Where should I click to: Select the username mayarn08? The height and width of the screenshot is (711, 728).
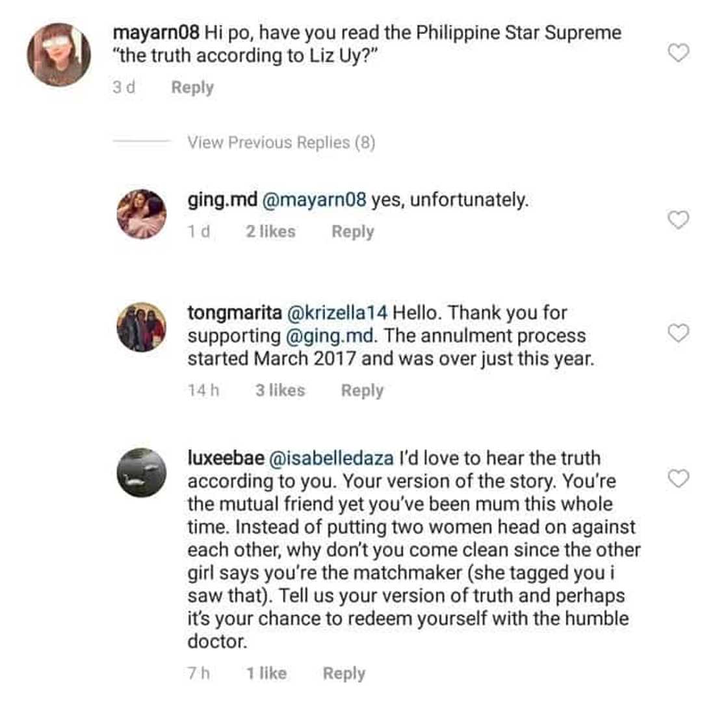[156, 31]
